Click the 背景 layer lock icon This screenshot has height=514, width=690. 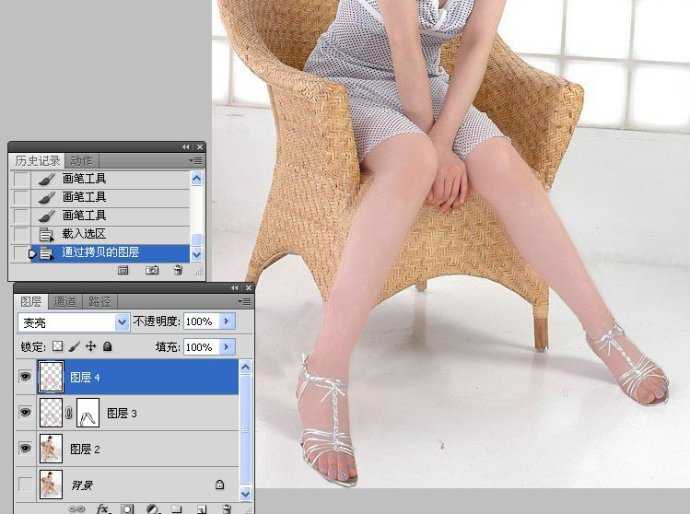pyautogui.click(x=220, y=485)
